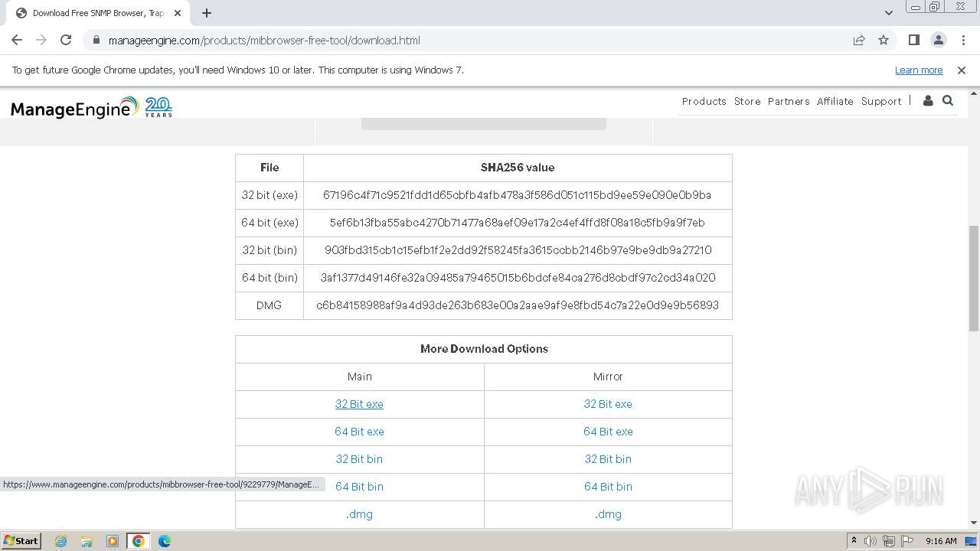Download the Mirror 64 Bit exe
The image size is (980, 551).
click(608, 432)
